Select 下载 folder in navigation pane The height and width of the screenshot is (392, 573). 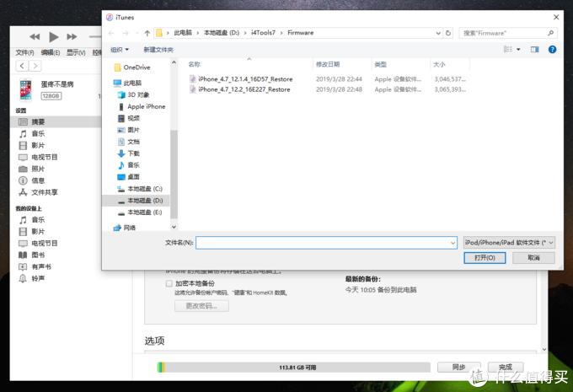click(133, 153)
